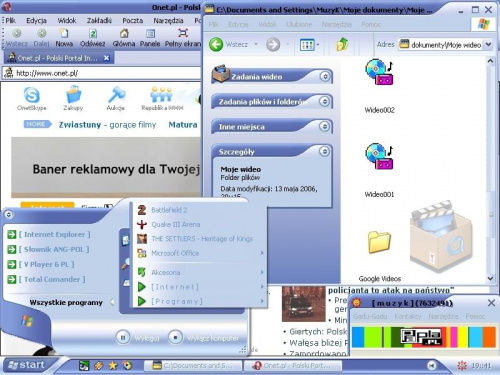Click the Odśwież refresh icon
This screenshot has width=500, height=375.
pyautogui.click(x=93, y=33)
